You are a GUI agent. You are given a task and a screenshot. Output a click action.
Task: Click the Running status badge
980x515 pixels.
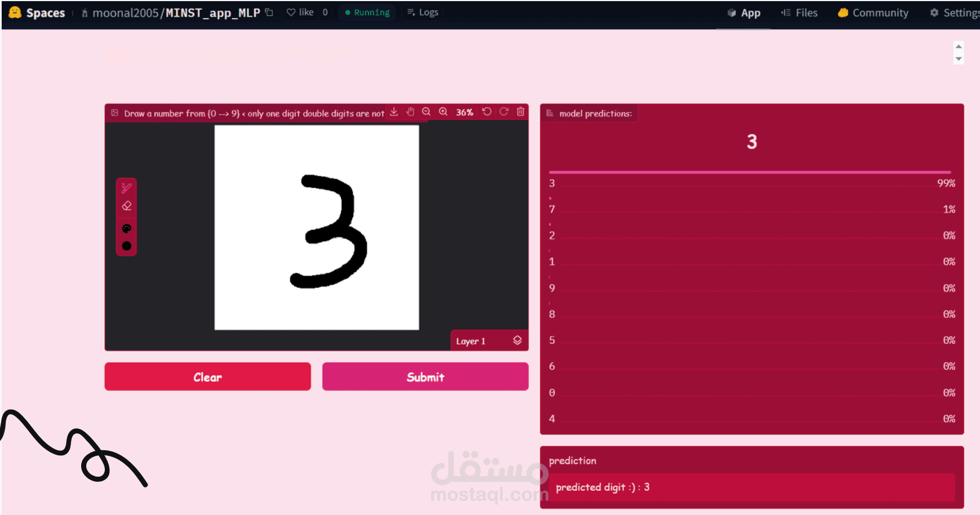pyautogui.click(x=367, y=12)
